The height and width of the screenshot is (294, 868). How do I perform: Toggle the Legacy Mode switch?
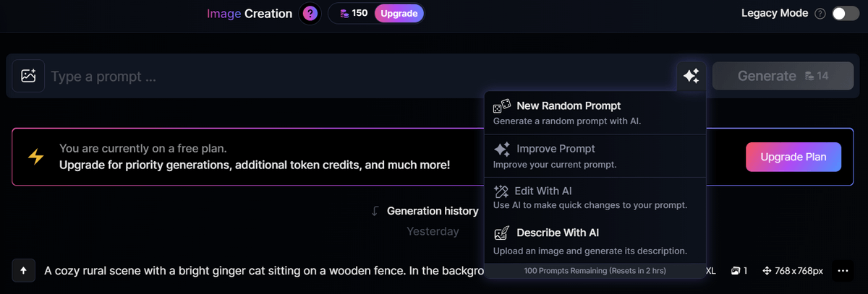coord(846,14)
